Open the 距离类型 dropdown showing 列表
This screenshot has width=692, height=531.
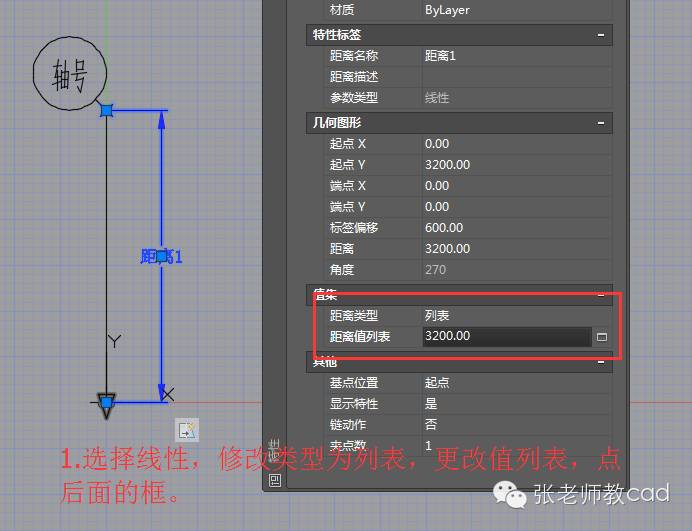click(x=516, y=316)
